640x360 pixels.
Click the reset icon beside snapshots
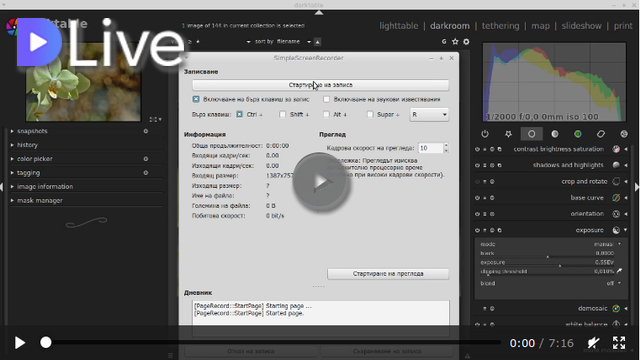tap(146, 131)
